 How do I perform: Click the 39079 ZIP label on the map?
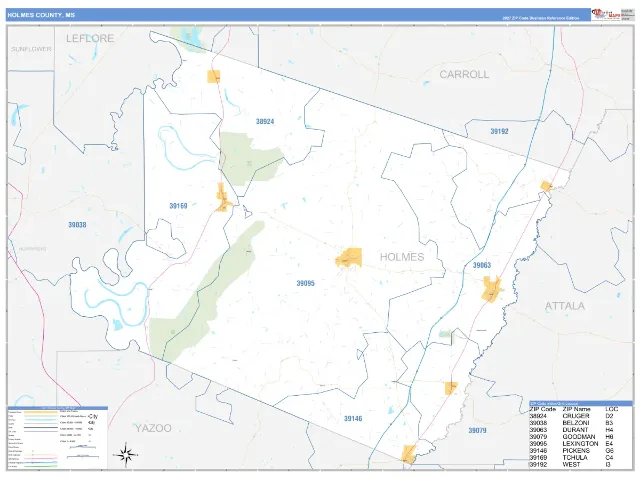(477, 430)
